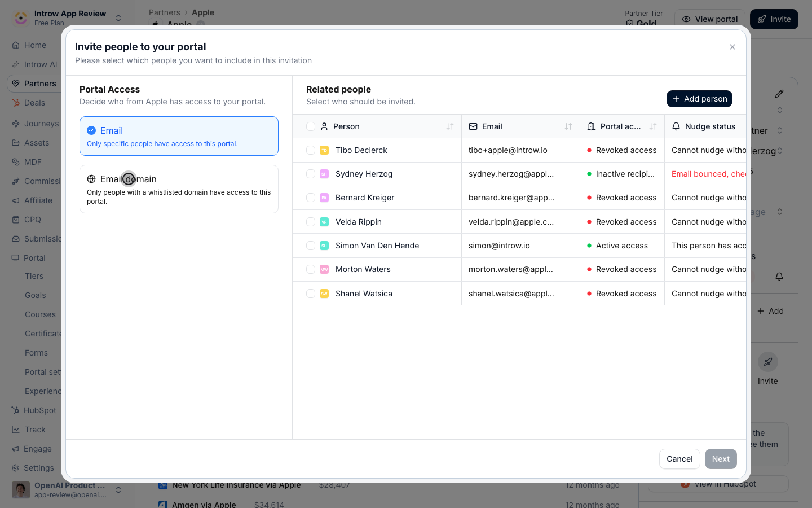Click the building icon in Portal access header
Viewport: 812px width, 508px height.
pyautogui.click(x=592, y=126)
